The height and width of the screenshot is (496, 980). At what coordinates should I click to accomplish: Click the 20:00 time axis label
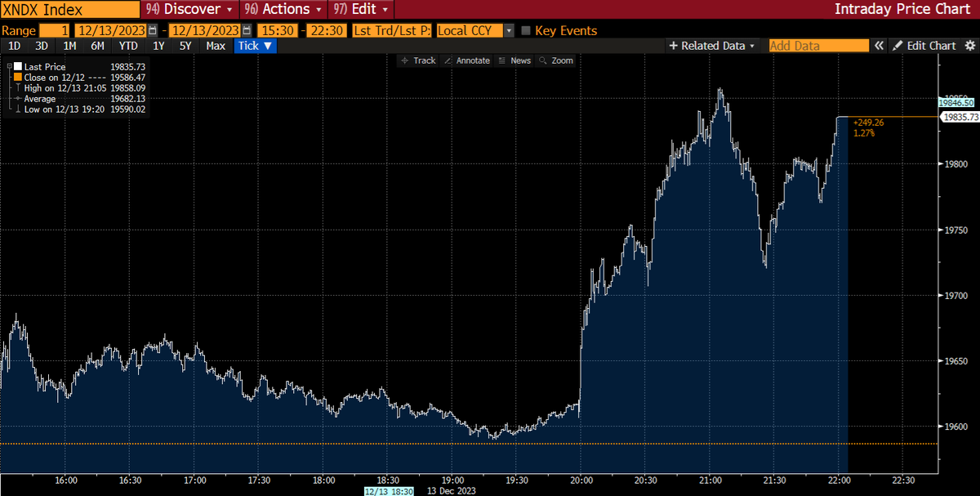581,480
